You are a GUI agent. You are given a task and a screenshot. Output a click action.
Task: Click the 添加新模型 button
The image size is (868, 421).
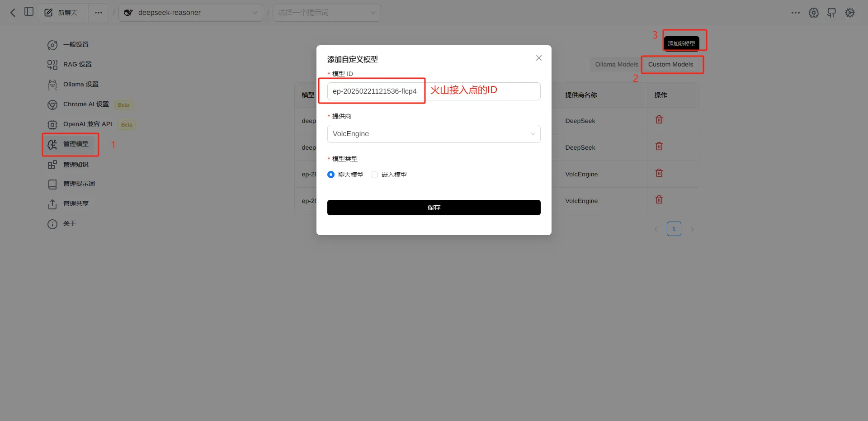[x=681, y=43]
